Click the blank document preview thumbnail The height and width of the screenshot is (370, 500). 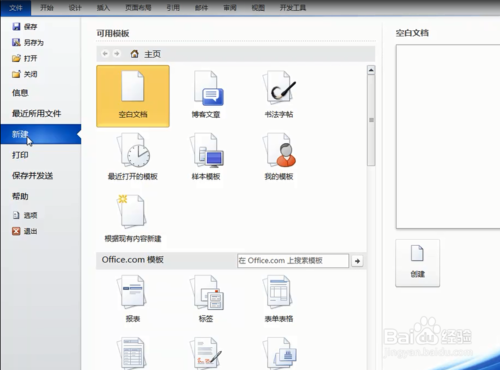pyautogui.click(x=448, y=137)
